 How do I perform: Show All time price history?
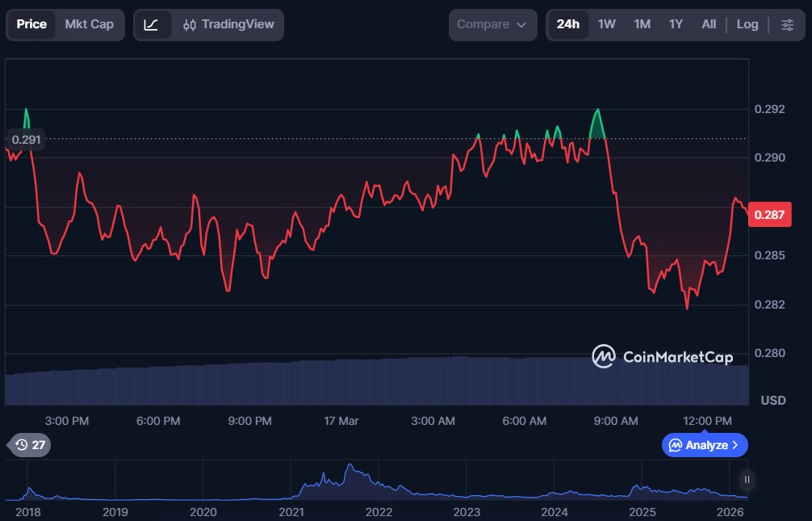click(x=709, y=24)
